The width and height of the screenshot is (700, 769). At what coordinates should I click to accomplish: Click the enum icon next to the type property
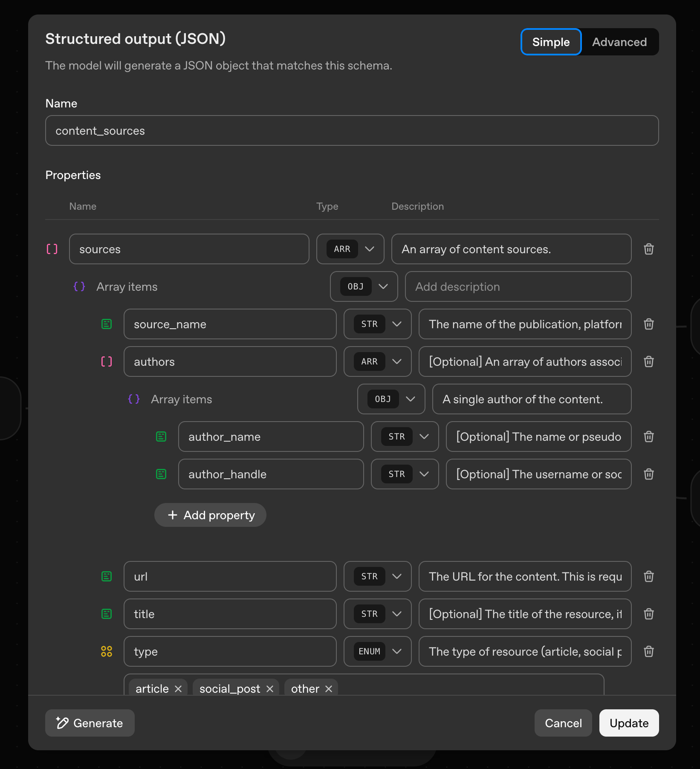click(x=107, y=651)
